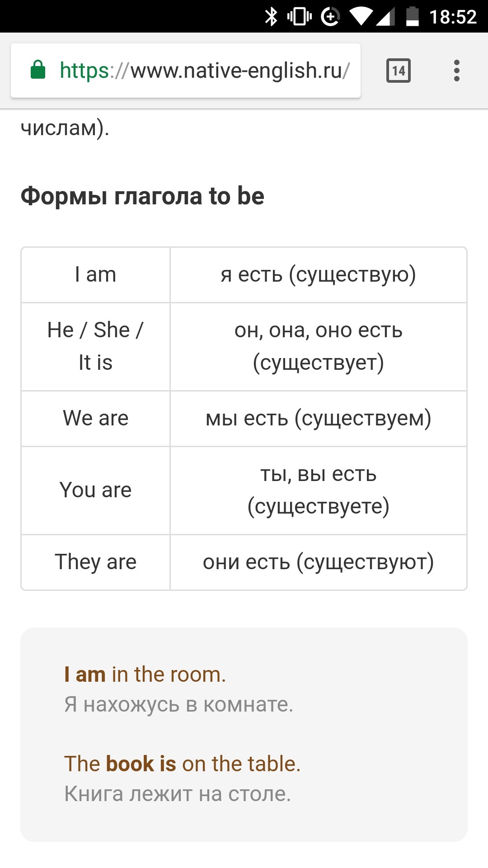
Task: Tap the 'He / She / It is' cell
Action: 95,347
